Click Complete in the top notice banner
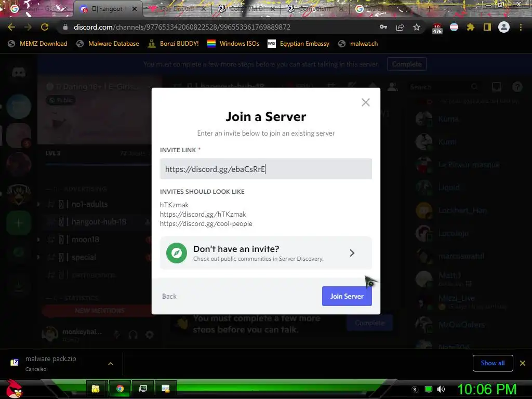The width and height of the screenshot is (532, 399). click(x=406, y=64)
